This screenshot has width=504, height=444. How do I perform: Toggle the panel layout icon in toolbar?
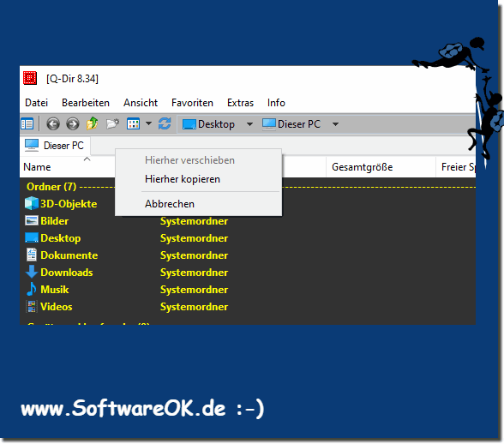pos(27,123)
